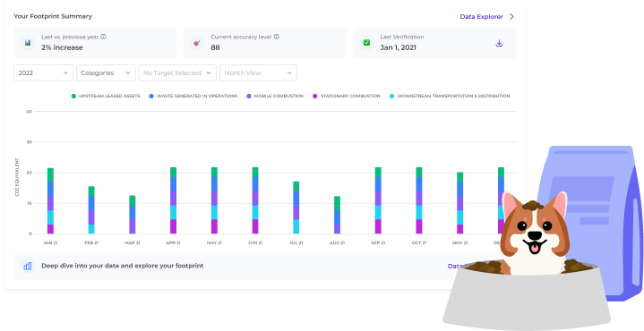Viewport: 644px width, 331px height.
Task: Click the 'AUG 21' axis label
Action: (x=337, y=242)
